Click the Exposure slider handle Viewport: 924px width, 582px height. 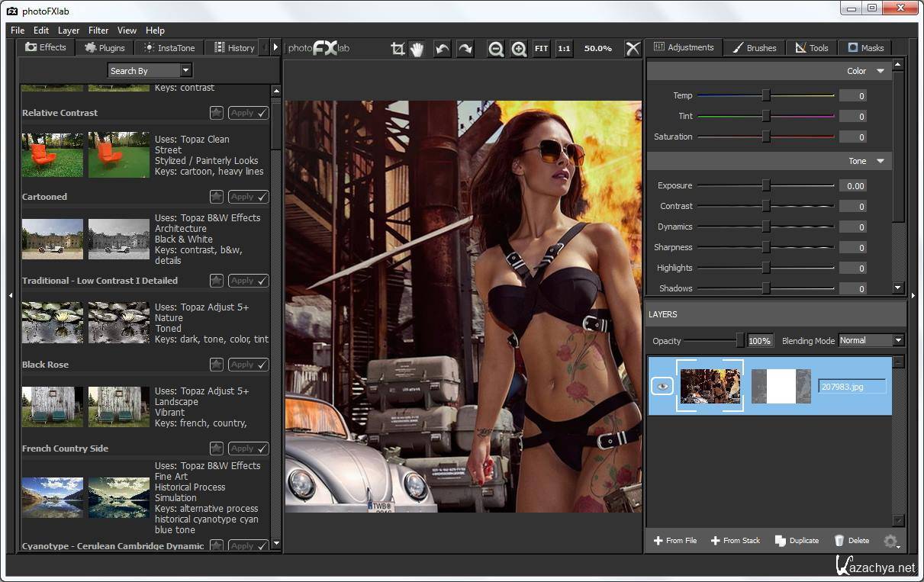click(765, 186)
